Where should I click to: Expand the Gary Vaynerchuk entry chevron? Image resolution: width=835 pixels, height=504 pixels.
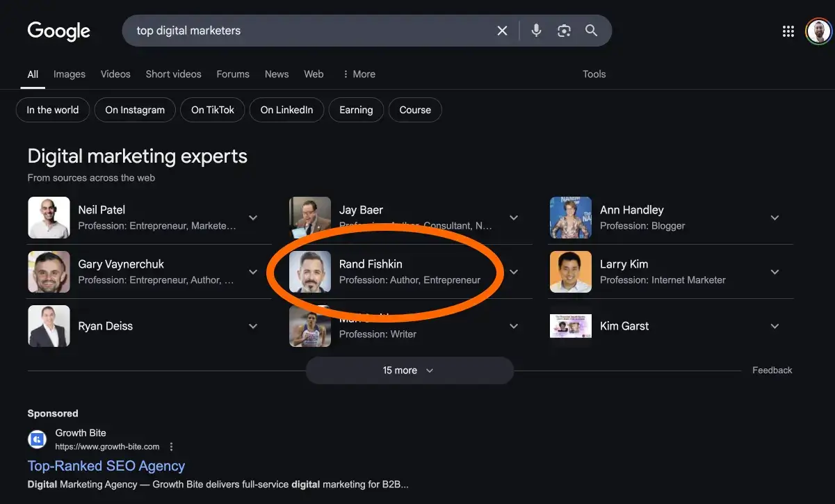(x=253, y=272)
